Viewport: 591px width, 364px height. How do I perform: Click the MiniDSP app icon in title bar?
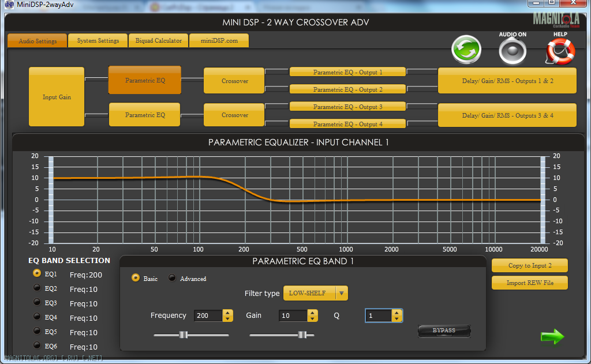(9, 5)
